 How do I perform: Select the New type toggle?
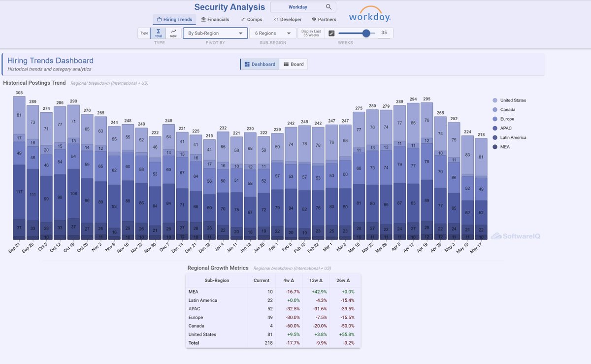(x=173, y=33)
